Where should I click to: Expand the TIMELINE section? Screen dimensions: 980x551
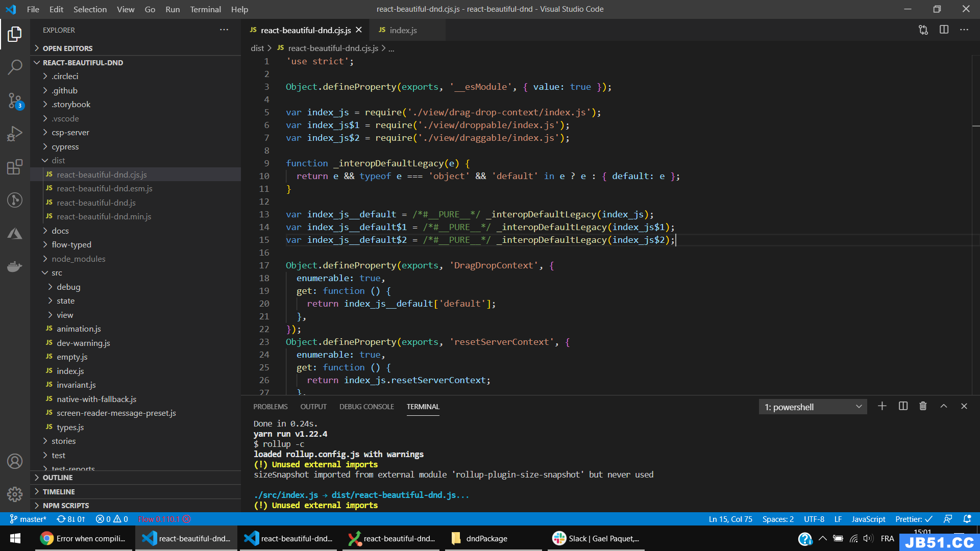point(135,492)
